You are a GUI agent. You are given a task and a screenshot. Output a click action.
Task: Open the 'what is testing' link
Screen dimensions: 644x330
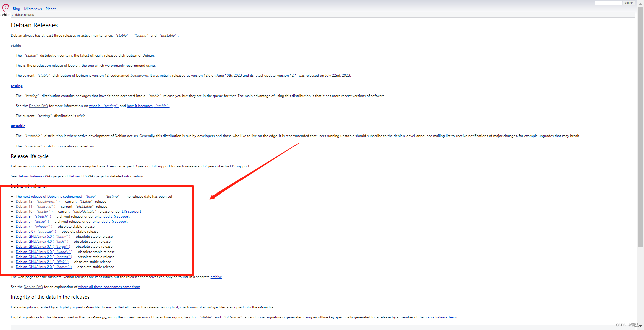104,106
